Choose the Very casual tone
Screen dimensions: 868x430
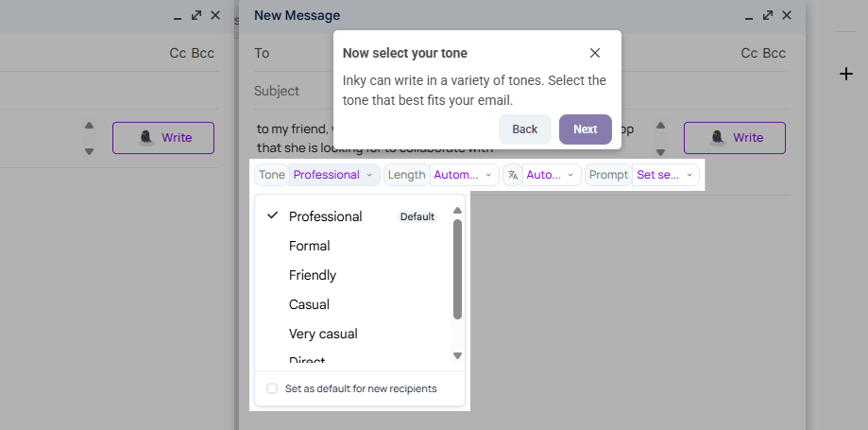323,335
